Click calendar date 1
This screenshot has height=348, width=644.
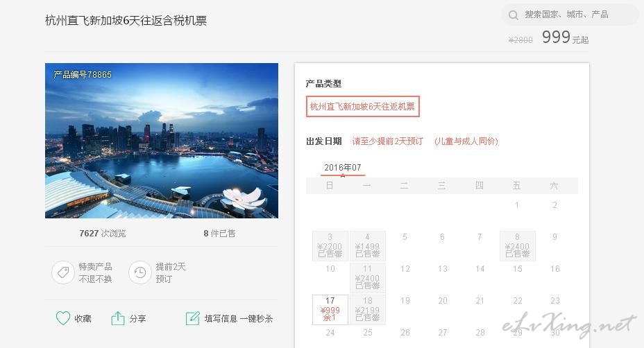pos(517,205)
